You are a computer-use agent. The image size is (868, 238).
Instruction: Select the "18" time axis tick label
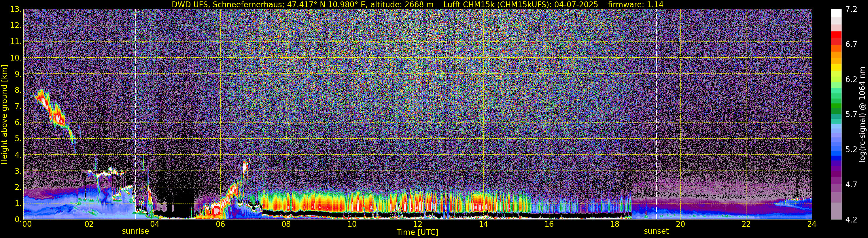[x=614, y=224]
